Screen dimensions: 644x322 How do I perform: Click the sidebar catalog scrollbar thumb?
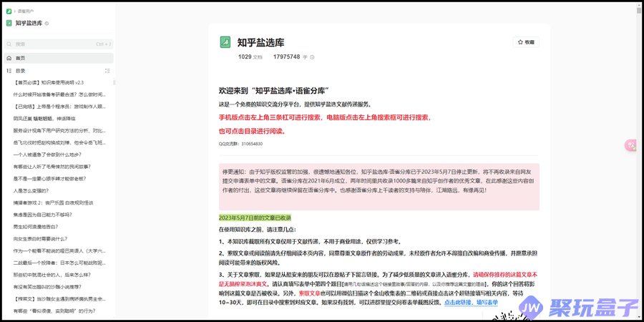[x=114, y=82]
